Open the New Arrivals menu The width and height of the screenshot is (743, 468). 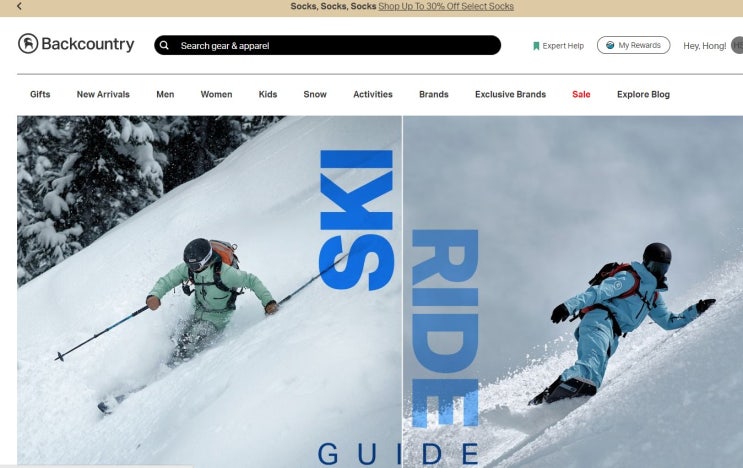(103, 94)
